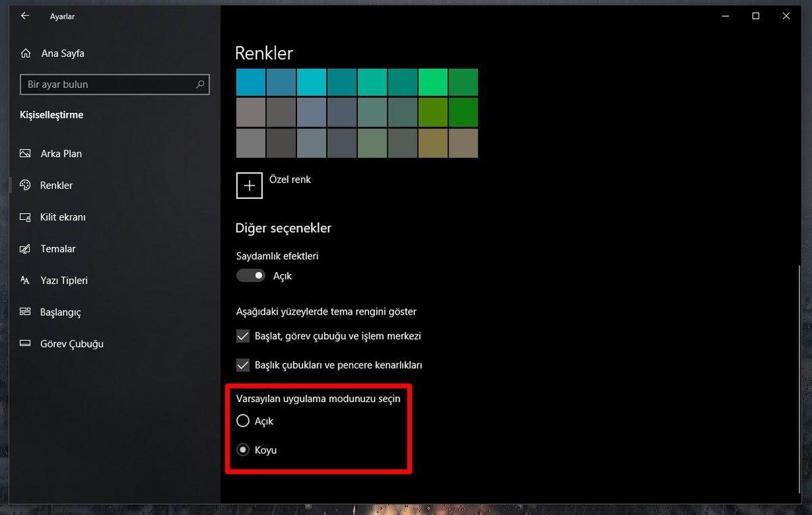This screenshot has width=812, height=515.
Task: Open the search dropdown in Bir ayar bulun
Action: pos(200,84)
